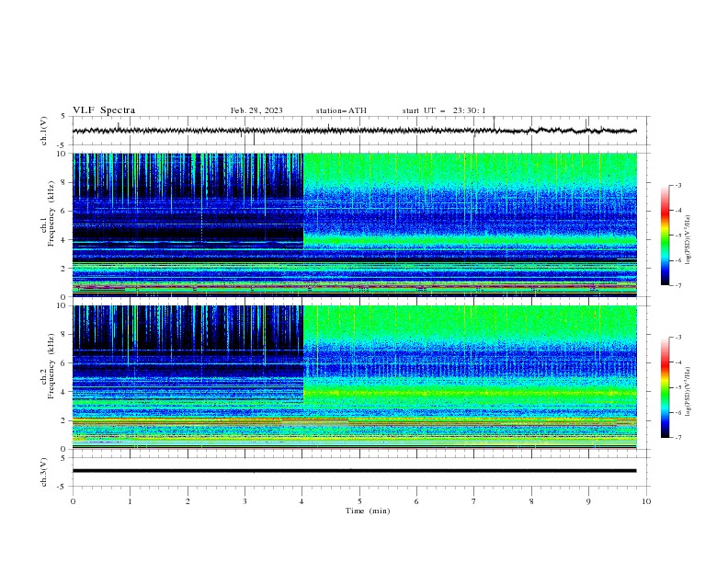
Task: Click the "VLF Spectra" title text
Action: [x=104, y=110]
